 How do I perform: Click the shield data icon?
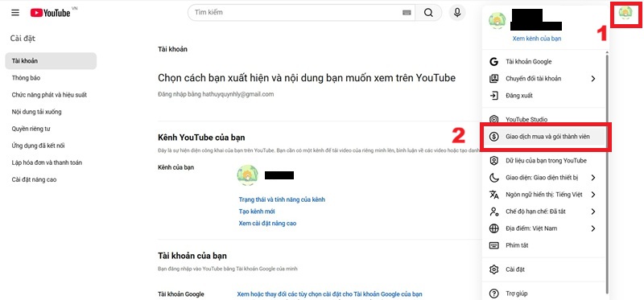493,161
